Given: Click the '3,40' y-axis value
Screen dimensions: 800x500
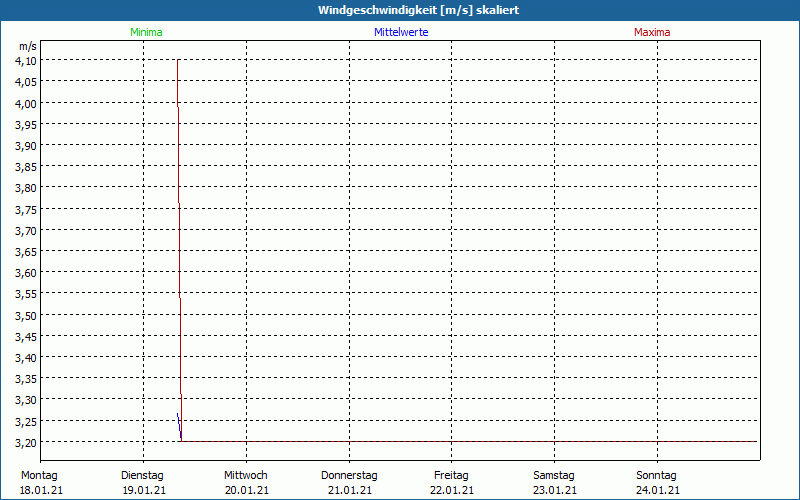Looking at the screenshot, I should [x=26, y=358].
